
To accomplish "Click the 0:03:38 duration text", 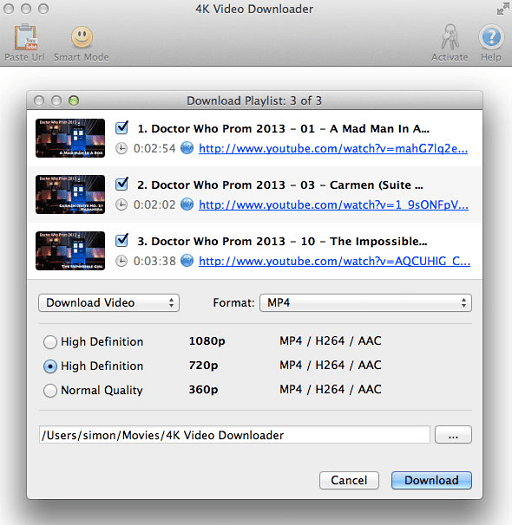I will [x=154, y=261].
